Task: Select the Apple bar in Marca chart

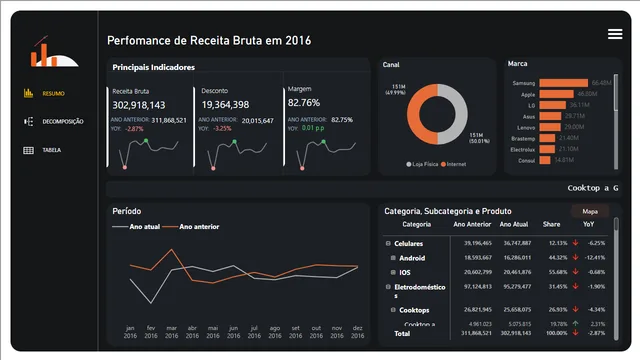Action: tap(556, 94)
